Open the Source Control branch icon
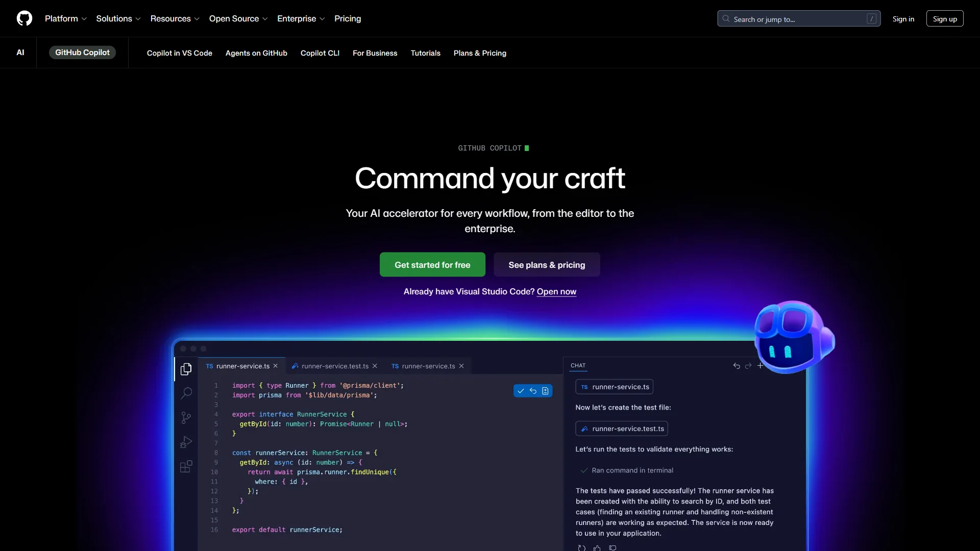980x551 pixels. (186, 418)
